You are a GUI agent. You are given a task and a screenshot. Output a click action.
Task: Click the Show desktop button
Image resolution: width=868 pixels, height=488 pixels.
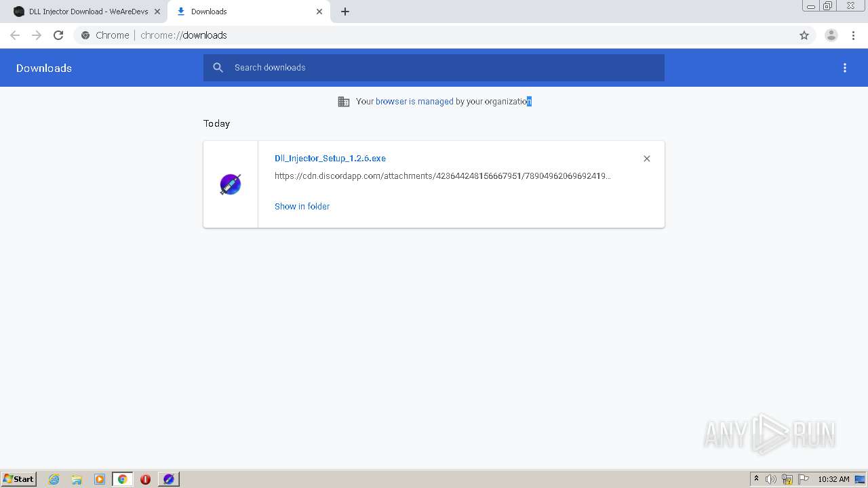coord(861,479)
